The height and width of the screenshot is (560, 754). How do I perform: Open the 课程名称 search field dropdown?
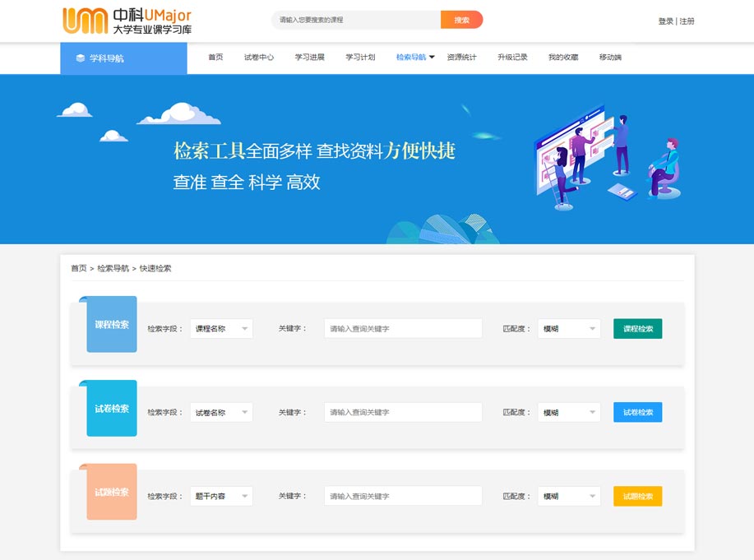(221, 329)
